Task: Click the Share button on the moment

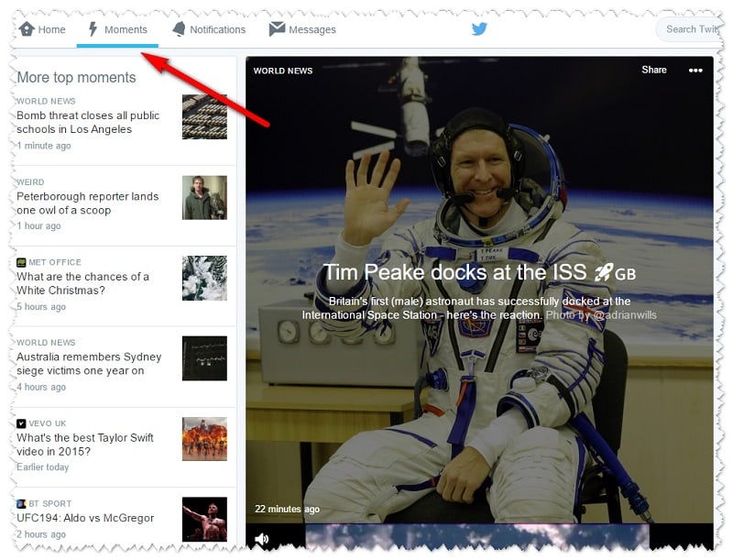Action: [654, 70]
